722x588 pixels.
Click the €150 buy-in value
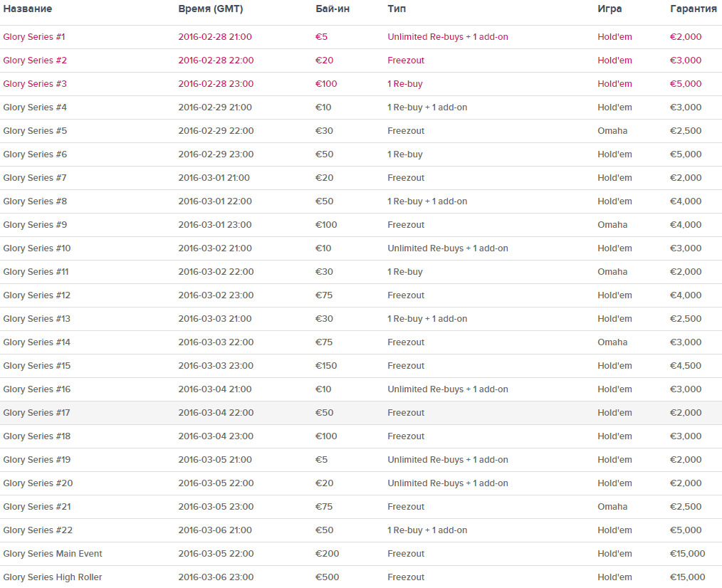tap(326, 366)
